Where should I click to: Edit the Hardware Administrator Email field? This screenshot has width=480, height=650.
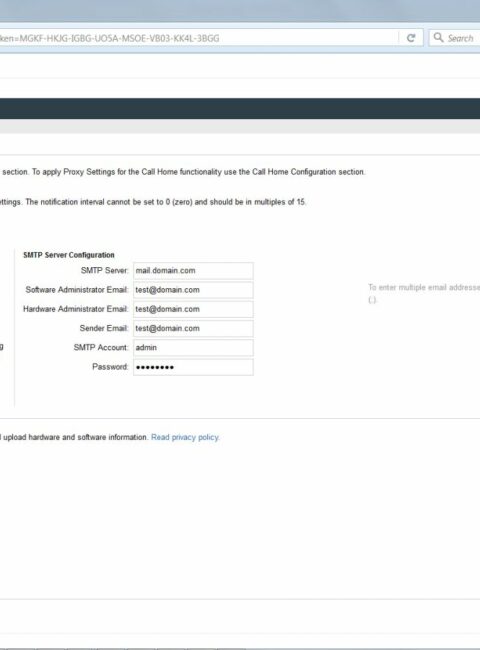(x=193, y=309)
